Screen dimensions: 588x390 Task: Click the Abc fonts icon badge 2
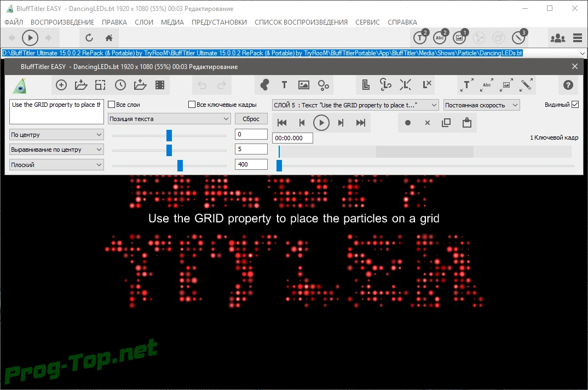pos(440,37)
